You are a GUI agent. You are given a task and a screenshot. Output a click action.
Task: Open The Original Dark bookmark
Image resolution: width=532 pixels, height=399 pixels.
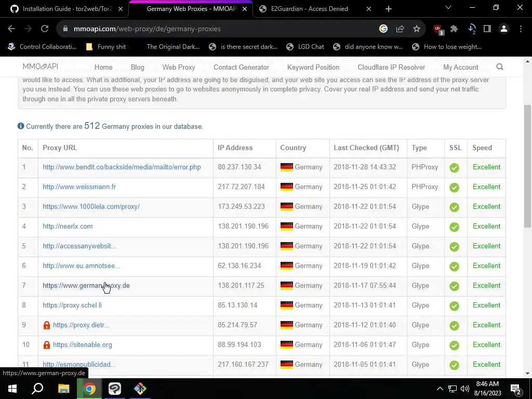(173, 47)
